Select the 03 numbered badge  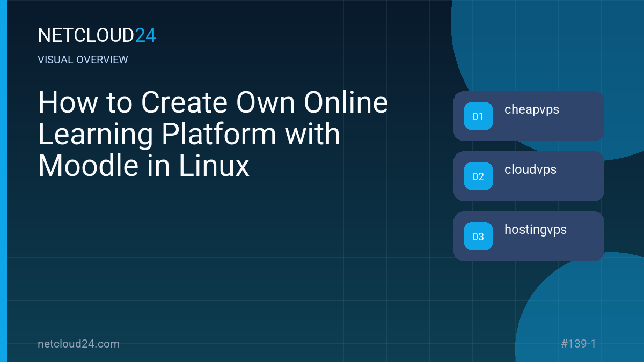click(x=478, y=237)
